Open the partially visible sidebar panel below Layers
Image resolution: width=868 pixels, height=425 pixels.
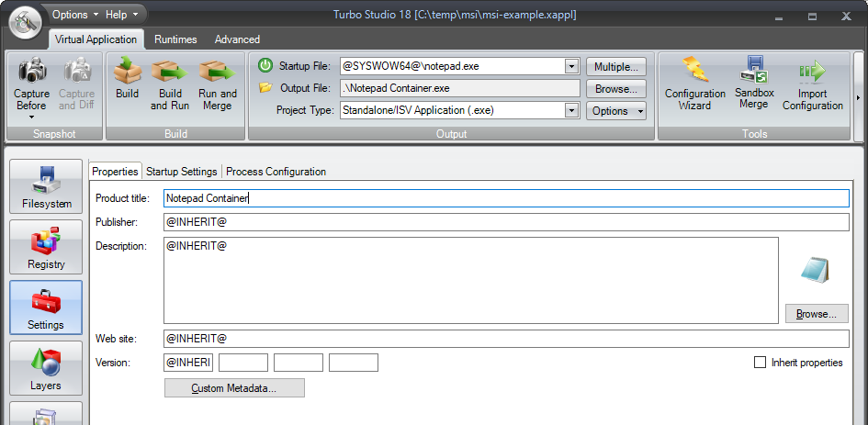[46, 413]
